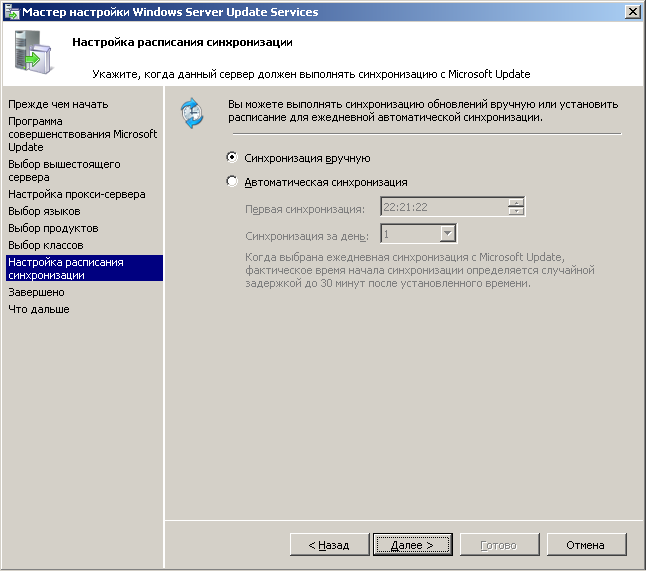Click the WSUS wizard icon in title bar
This screenshot has height=571, width=646.
coord(12,12)
